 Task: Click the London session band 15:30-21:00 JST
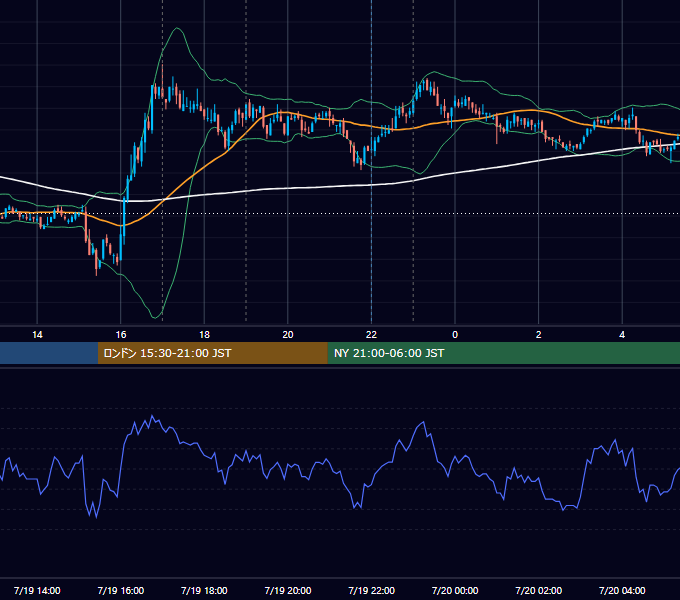pos(212,353)
